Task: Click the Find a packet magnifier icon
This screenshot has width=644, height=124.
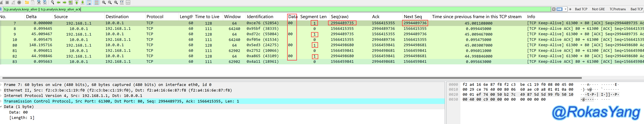Action: (x=53, y=2)
